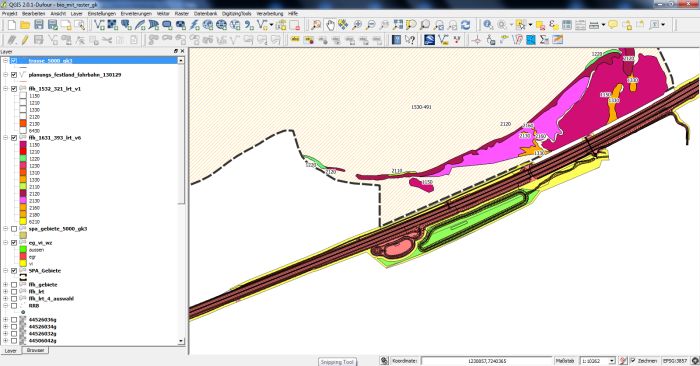Select the Identify Features tool
Viewport: 700px width, 366px height.
pyautogui.click(x=488, y=25)
